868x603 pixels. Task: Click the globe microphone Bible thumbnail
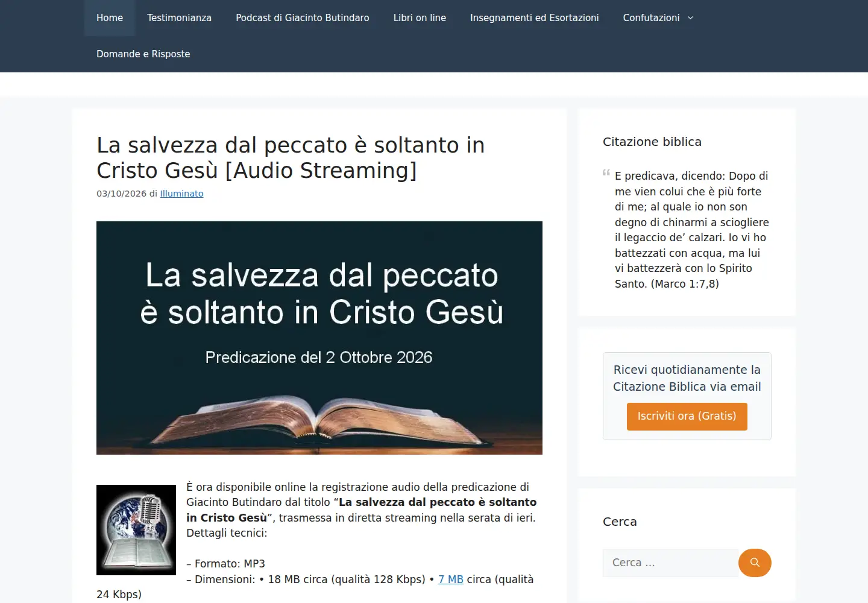[x=136, y=530]
